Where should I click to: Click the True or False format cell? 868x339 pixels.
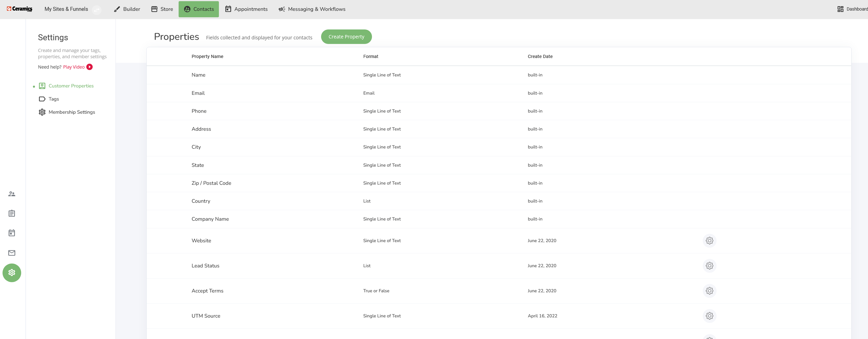coord(376,291)
